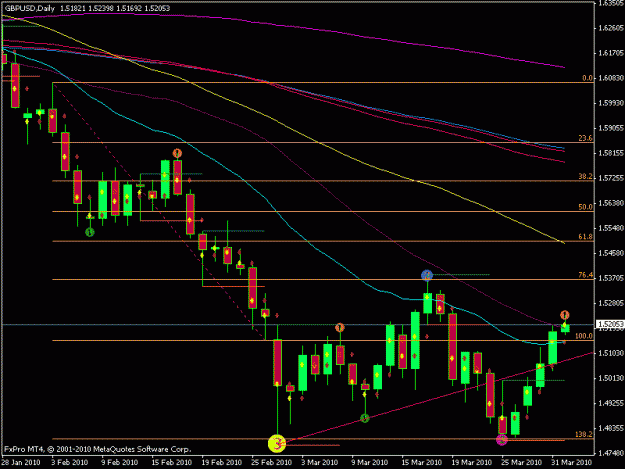Screen dimensions: 625x469
Task: Click price axis value 1.54580
Action: 611,253
